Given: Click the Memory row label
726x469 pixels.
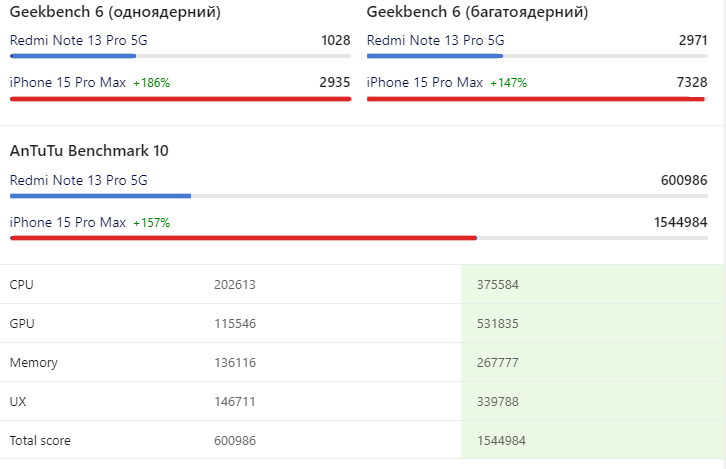Looking at the screenshot, I should click(x=33, y=363).
